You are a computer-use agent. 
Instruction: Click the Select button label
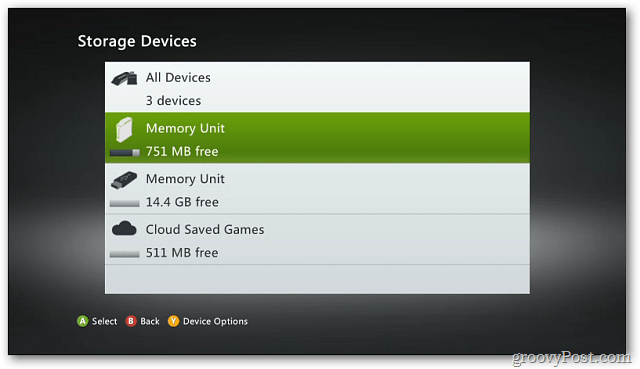coord(104,321)
